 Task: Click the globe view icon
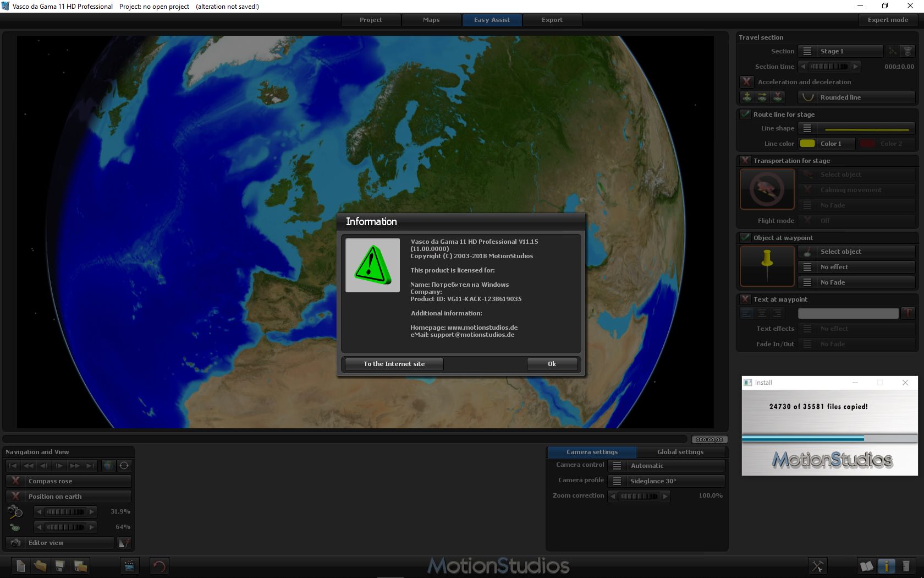pyautogui.click(x=108, y=466)
